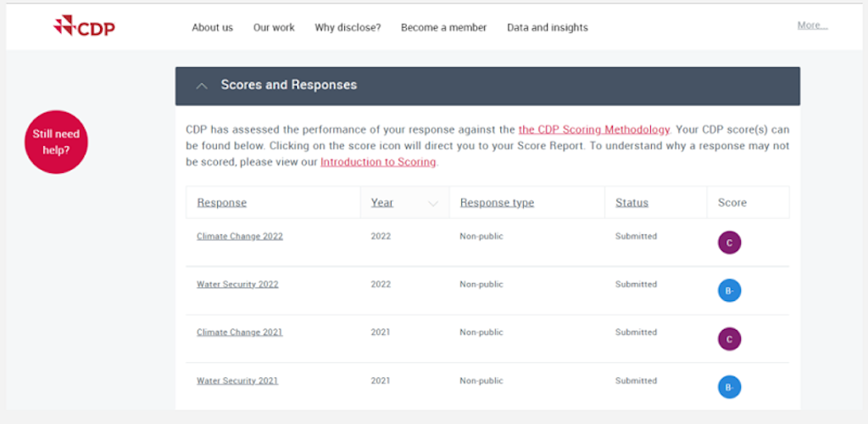
Task: Select Why disclose? in the navigation
Action: pyautogui.click(x=348, y=27)
